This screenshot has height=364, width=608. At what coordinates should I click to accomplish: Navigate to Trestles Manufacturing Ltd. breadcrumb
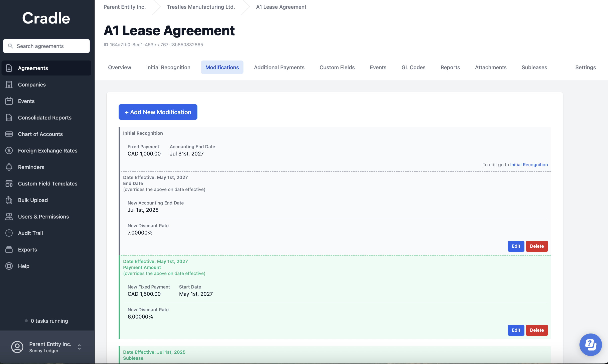tap(201, 7)
